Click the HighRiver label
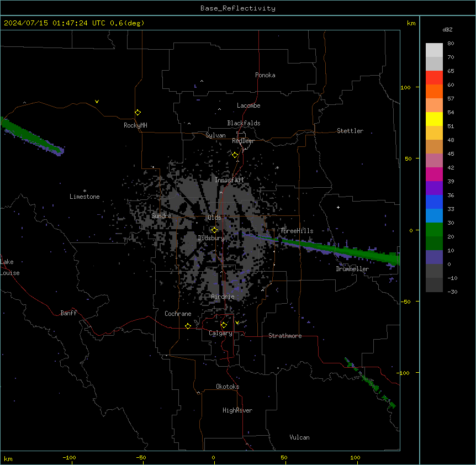The width and height of the screenshot is (476, 465). (x=237, y=410)
